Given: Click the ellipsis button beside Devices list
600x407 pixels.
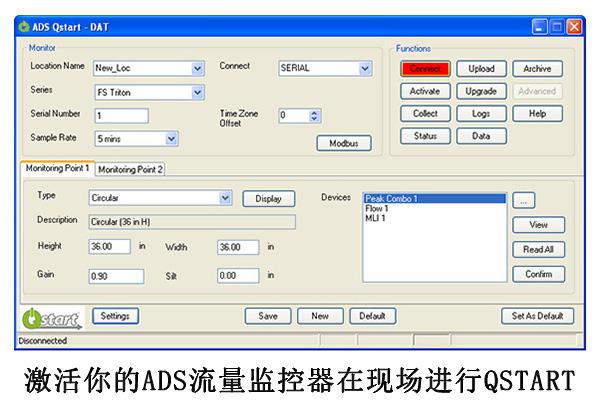Looking at the screenshot, I should [523, 200].
